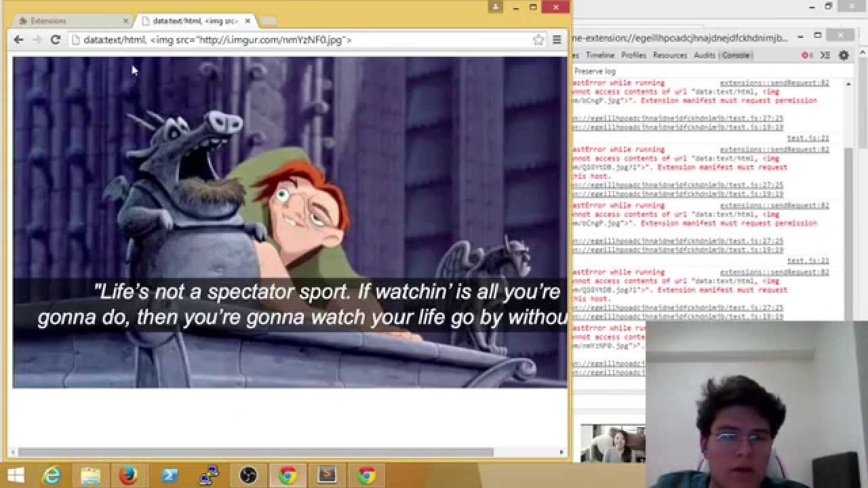Undock DevTools using the dock icon
Screen dimensions: 868x488
pos(825,55)
